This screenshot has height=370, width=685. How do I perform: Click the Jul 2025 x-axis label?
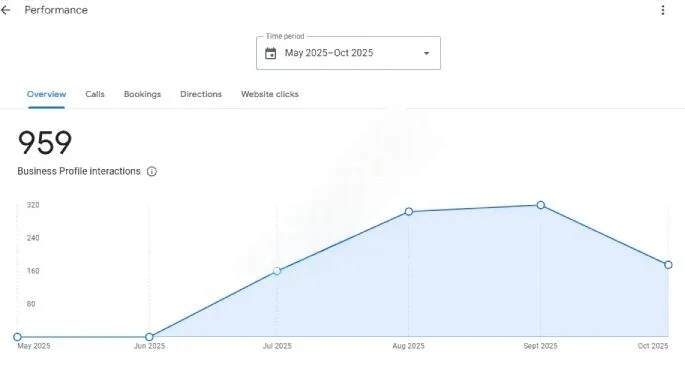277,346
